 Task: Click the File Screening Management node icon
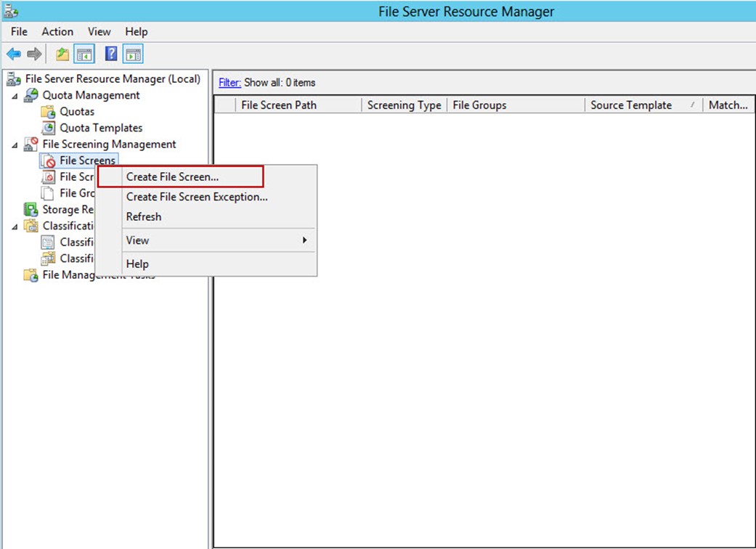tap(31, 144)
